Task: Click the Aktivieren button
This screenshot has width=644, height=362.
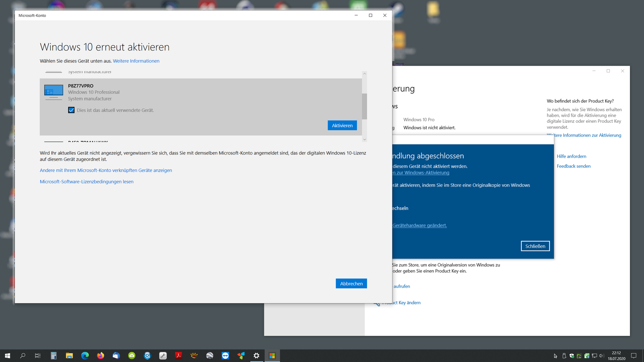Action: [x=342, y=125]
